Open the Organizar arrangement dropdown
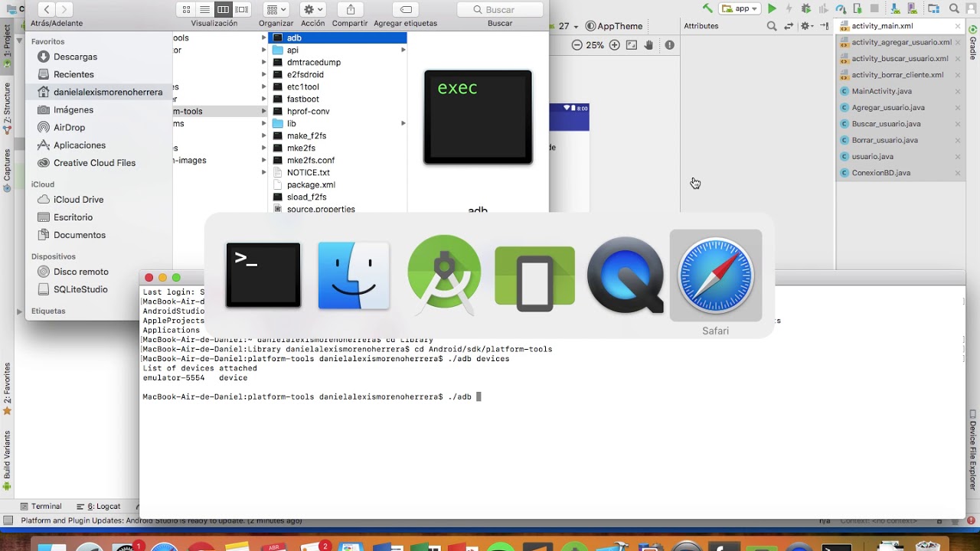This screenshot has width=980, height=551. pos(276,9)
